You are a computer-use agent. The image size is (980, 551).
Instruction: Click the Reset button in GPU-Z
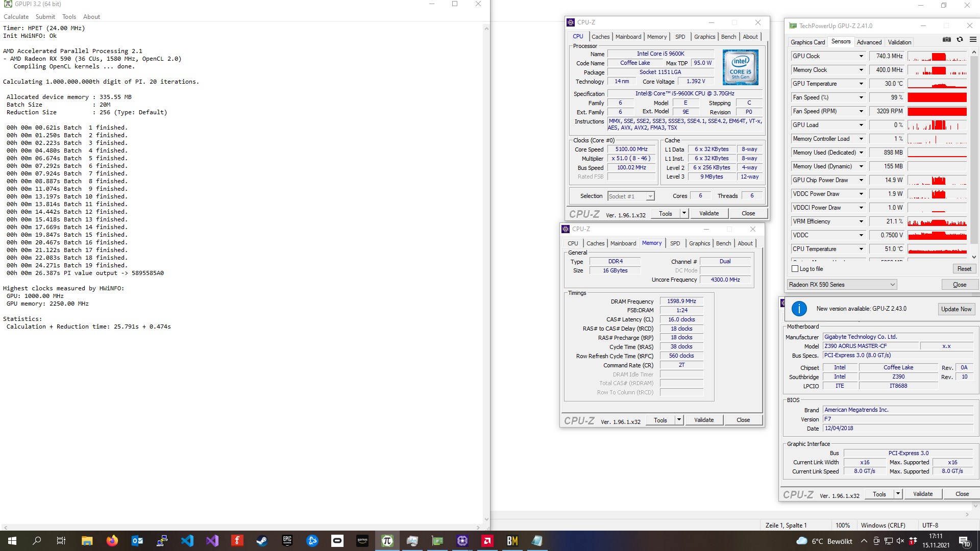click(964, 269)
